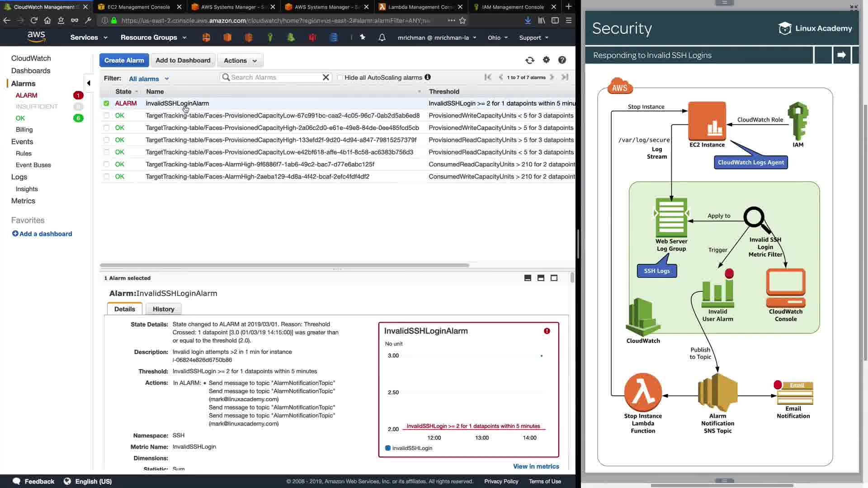This screenshot has width=868, height=488.
Task: Open the Actions dropdown
Action: click(x=240, y=61)
